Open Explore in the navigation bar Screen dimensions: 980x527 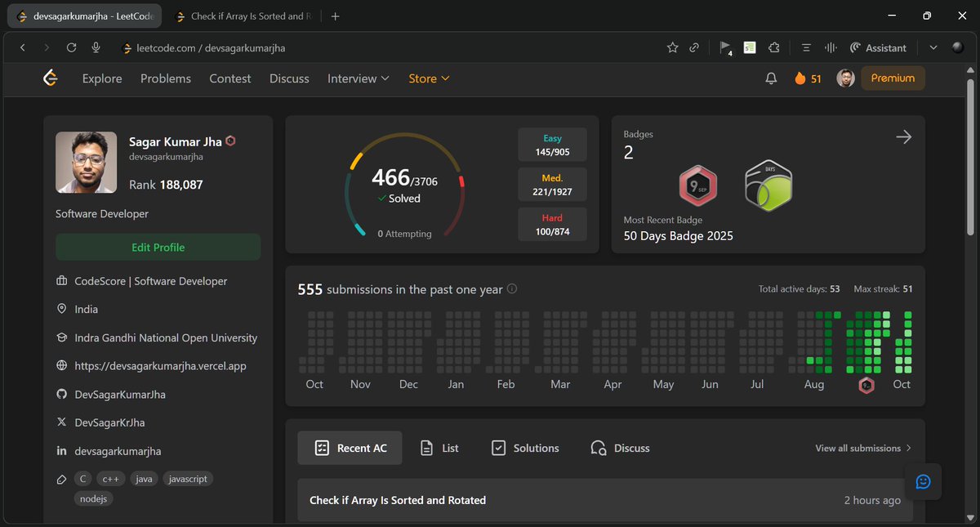[x=102, y=78]
